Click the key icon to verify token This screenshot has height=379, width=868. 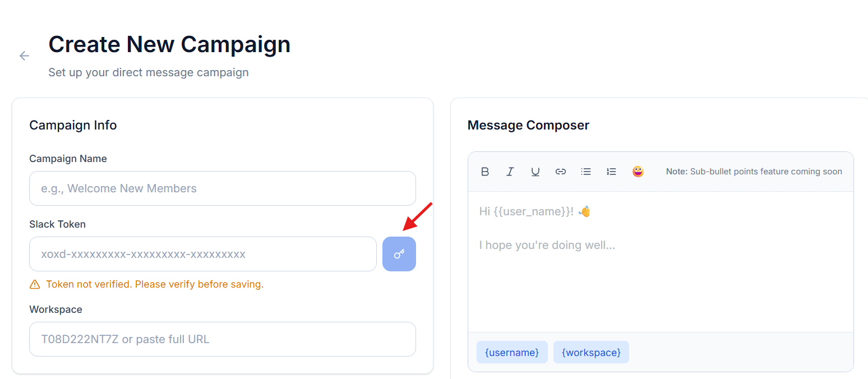pyautogui.click(x=399, y=254)
